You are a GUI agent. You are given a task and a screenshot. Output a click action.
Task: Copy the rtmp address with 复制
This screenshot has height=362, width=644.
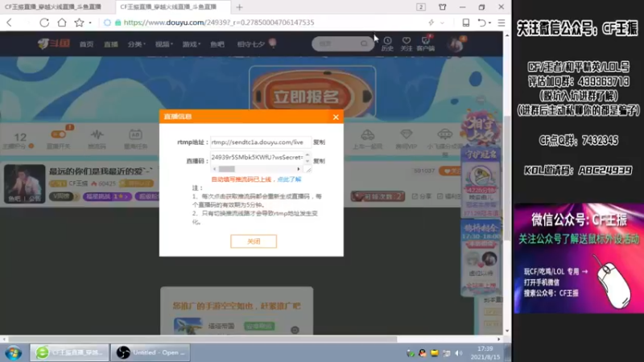319,142
